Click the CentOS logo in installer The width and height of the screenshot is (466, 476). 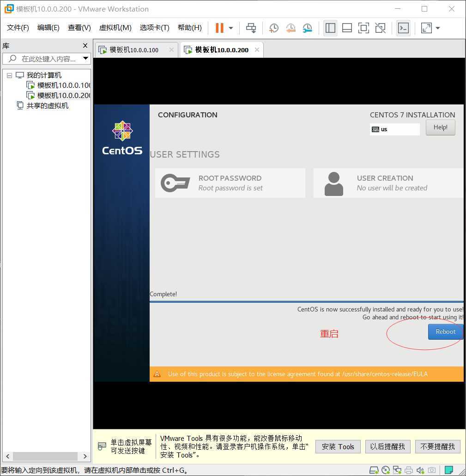tap(122, 138)
